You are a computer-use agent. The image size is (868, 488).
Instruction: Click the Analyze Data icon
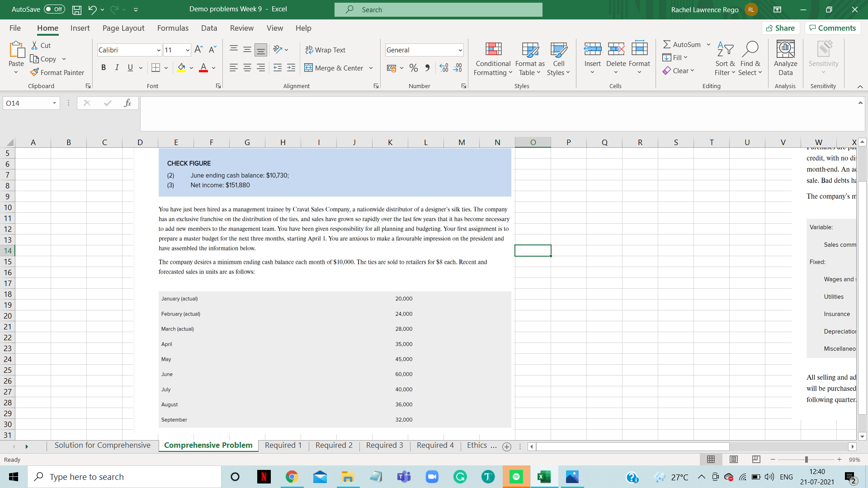[785, 49]
